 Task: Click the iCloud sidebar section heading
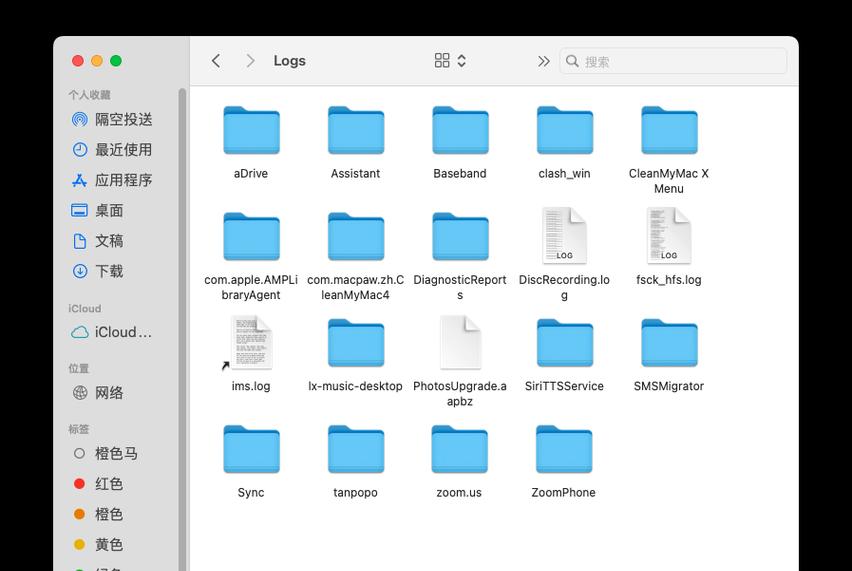click(84, 309)
